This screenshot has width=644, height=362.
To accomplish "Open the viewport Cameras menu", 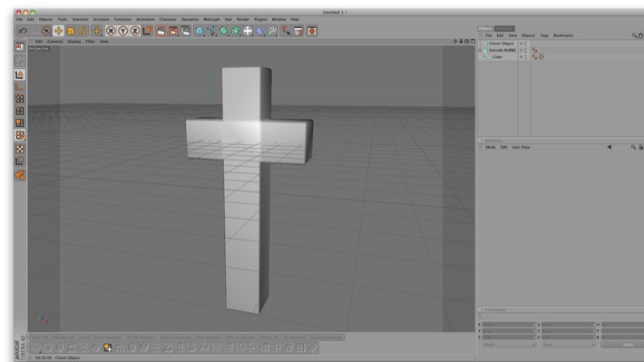I will 55,42.
